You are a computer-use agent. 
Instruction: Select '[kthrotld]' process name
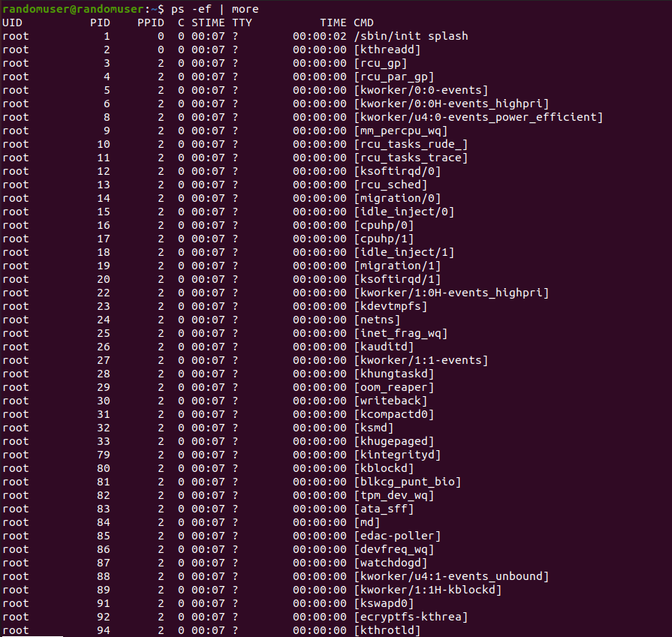coord(387,629)
